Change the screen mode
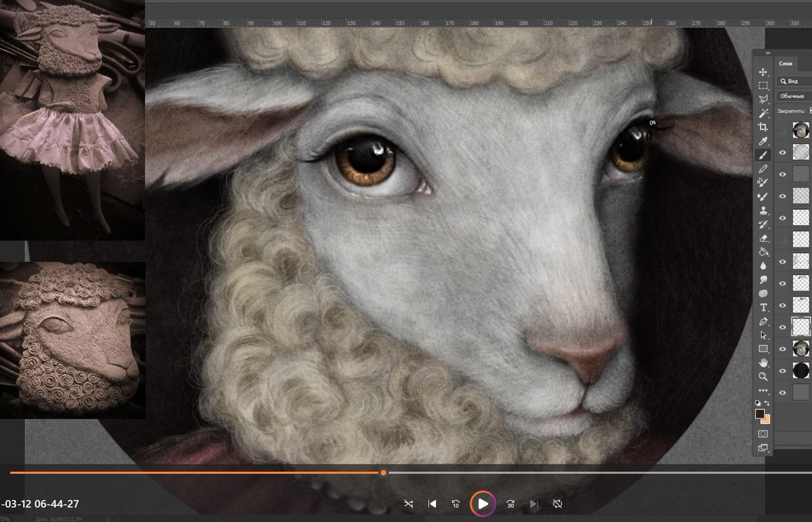Viewport: 812px width, 522px height. click(x=763, y=448)
